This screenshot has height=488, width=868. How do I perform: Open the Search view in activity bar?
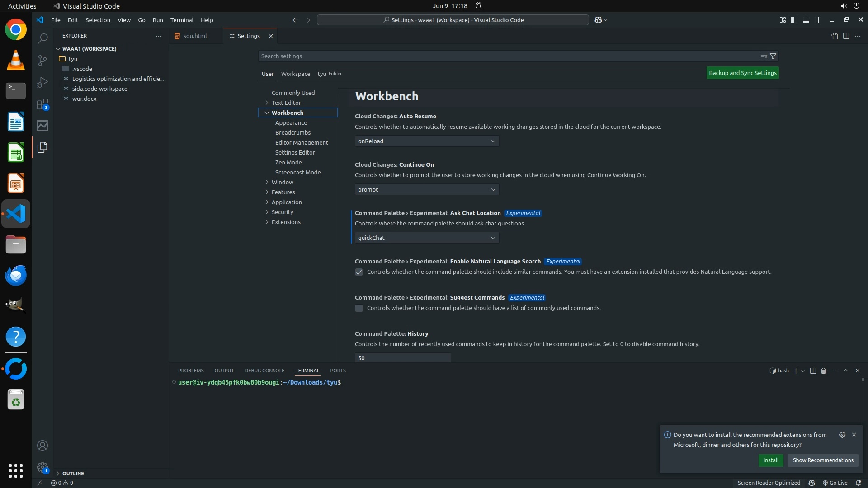tap(42, 39)
